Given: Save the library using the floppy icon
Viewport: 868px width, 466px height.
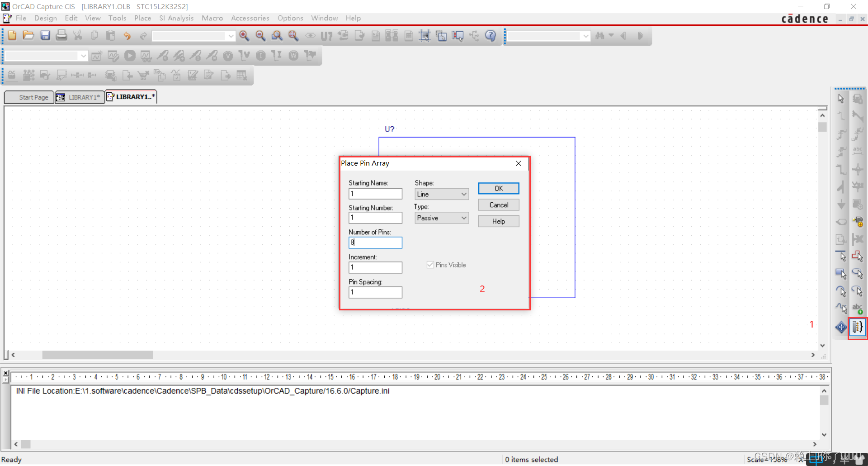Looking at the screenshot, I should coord(45,35).
